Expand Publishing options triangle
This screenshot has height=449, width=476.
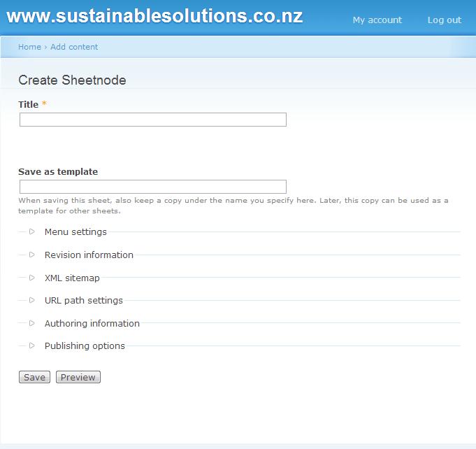[x=32, y=345]
